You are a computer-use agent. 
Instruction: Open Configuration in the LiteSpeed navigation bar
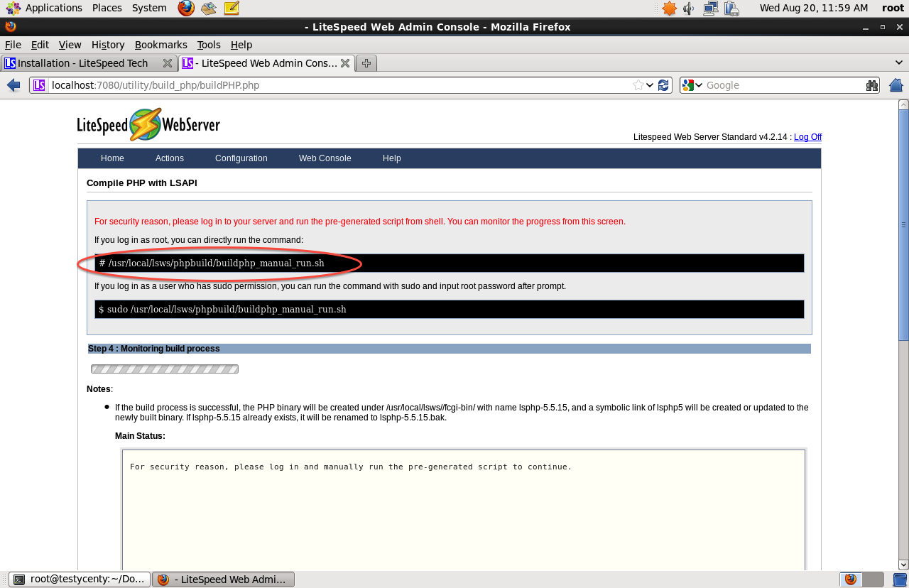click(241, 158)
